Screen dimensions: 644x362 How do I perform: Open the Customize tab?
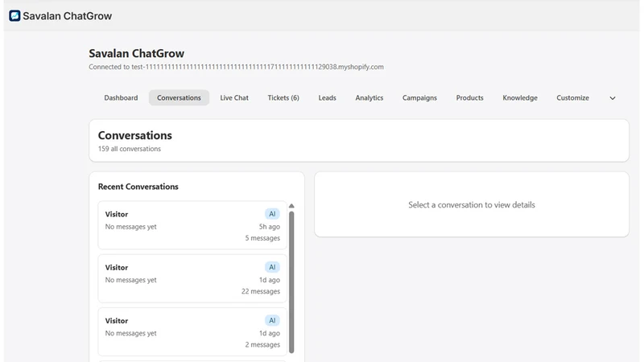[572, 97]
